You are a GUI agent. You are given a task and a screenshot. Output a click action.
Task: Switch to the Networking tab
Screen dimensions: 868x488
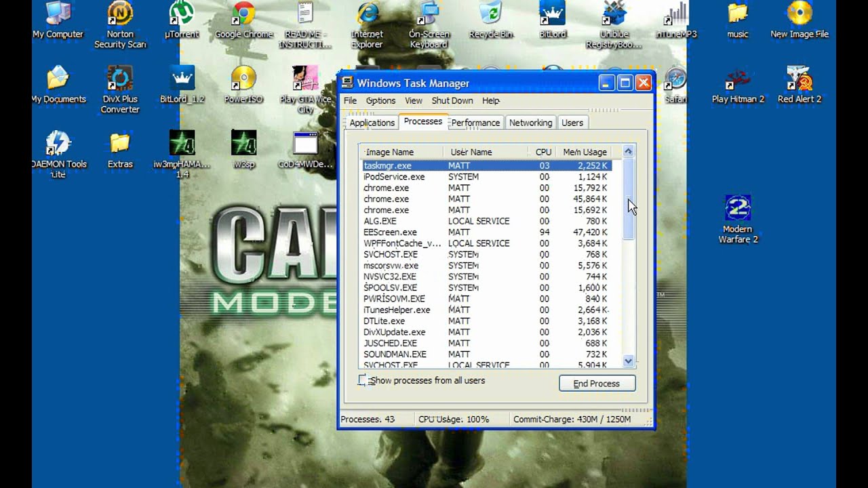[x=530, y=123]
